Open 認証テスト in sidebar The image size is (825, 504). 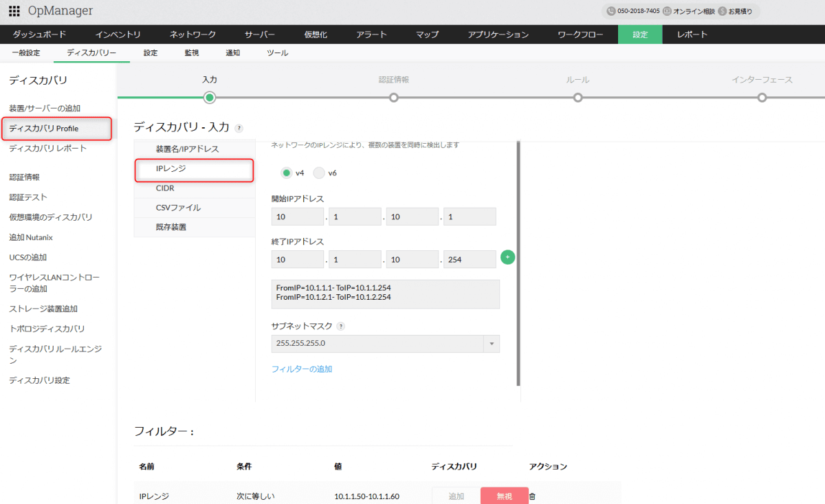pos(28,197)
